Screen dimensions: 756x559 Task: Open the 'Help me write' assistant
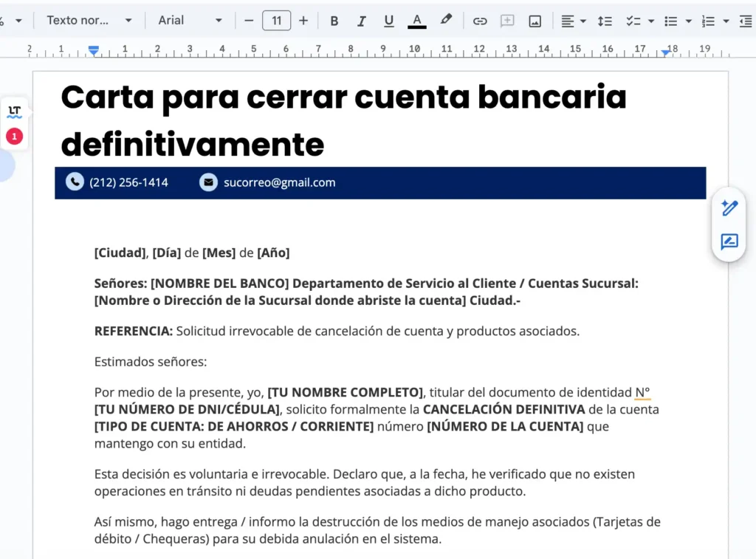(x=728, y=208)
